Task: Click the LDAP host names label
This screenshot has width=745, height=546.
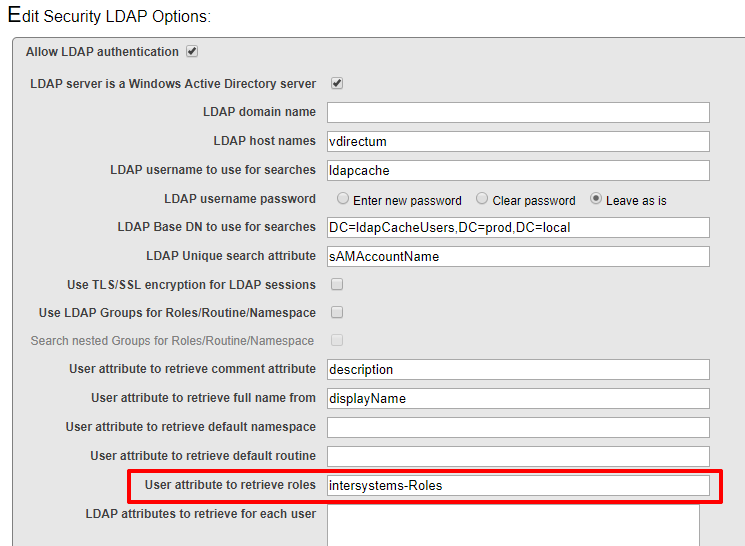Action: point(265,141)
